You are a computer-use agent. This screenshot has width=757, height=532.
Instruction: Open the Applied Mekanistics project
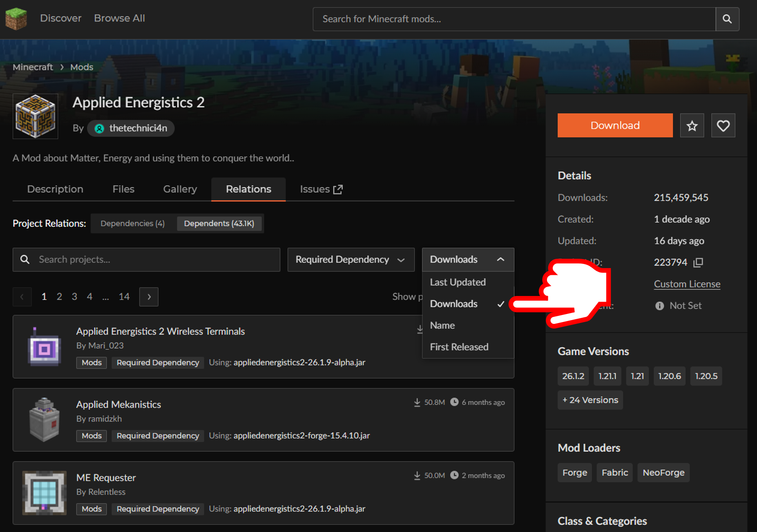119,405
